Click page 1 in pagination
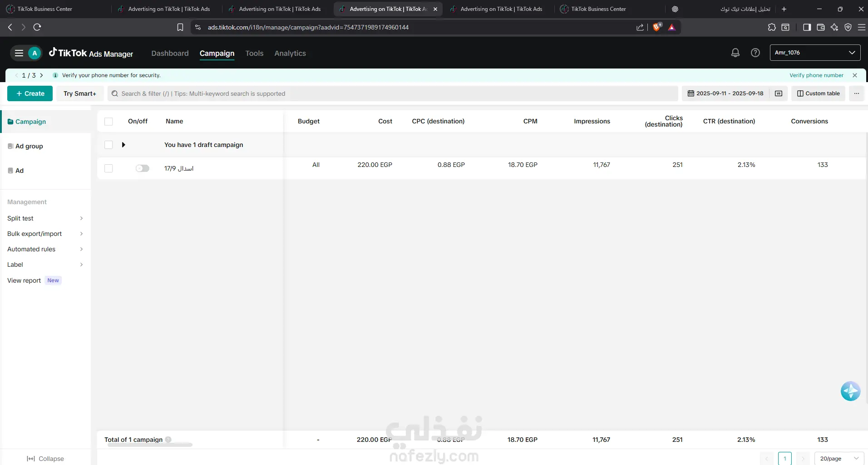This screenshot has height=465, width=868. click(785, 459)
